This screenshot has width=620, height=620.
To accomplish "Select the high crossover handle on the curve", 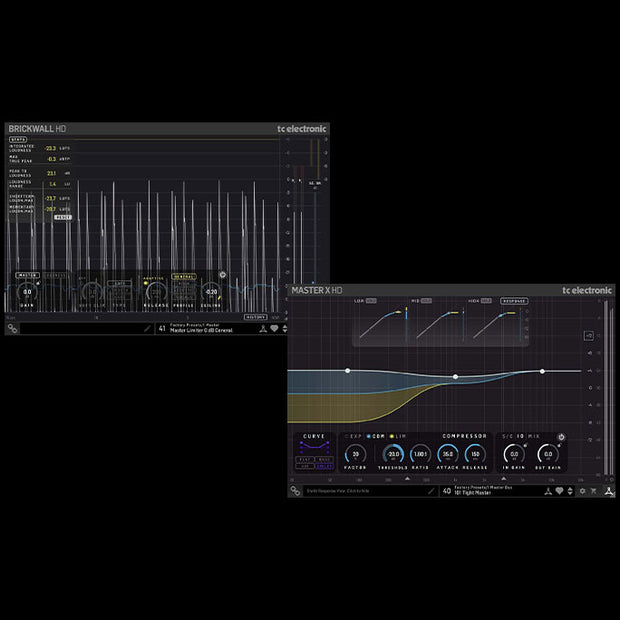I will coord(542,371).
